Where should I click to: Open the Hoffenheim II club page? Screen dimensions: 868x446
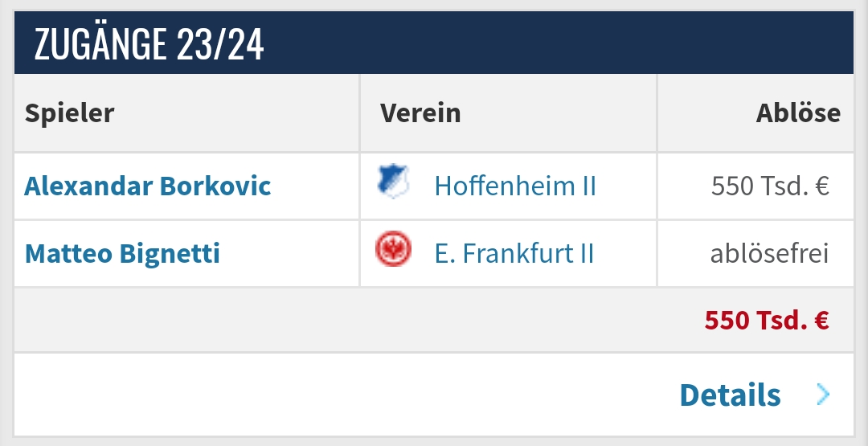[515, 186]
